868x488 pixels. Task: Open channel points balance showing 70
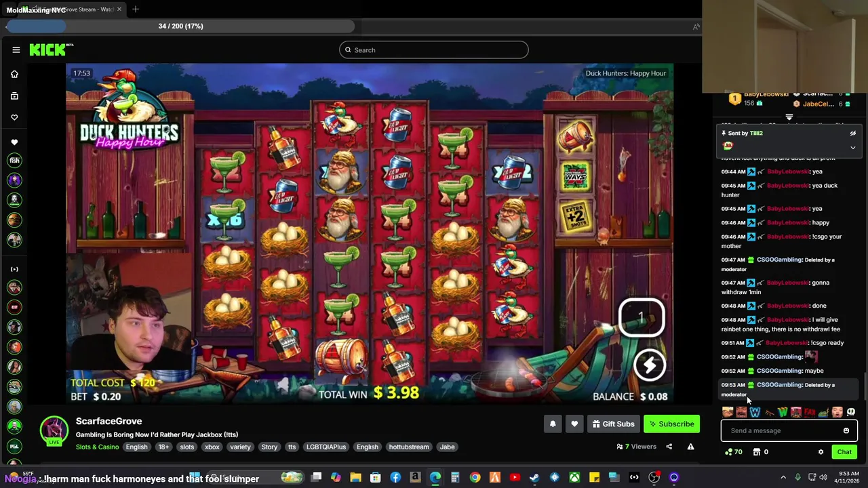coord(733,452)
